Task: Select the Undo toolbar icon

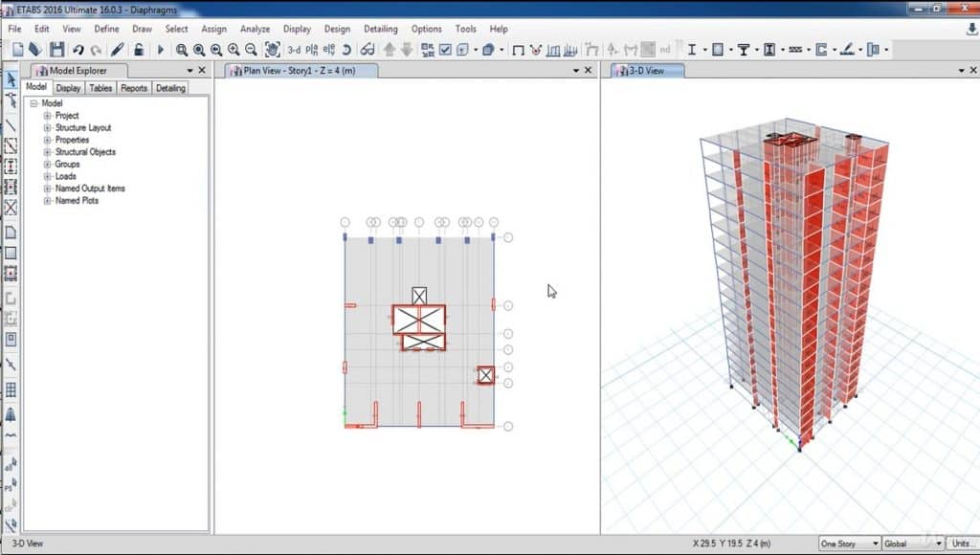Action: pos(77,48)
